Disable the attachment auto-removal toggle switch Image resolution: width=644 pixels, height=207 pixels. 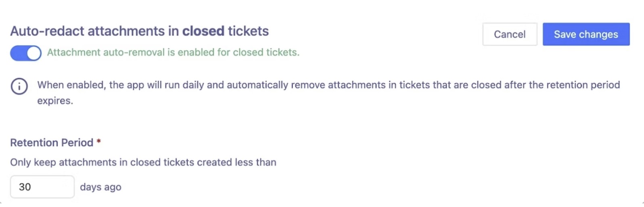pos(26,53)
